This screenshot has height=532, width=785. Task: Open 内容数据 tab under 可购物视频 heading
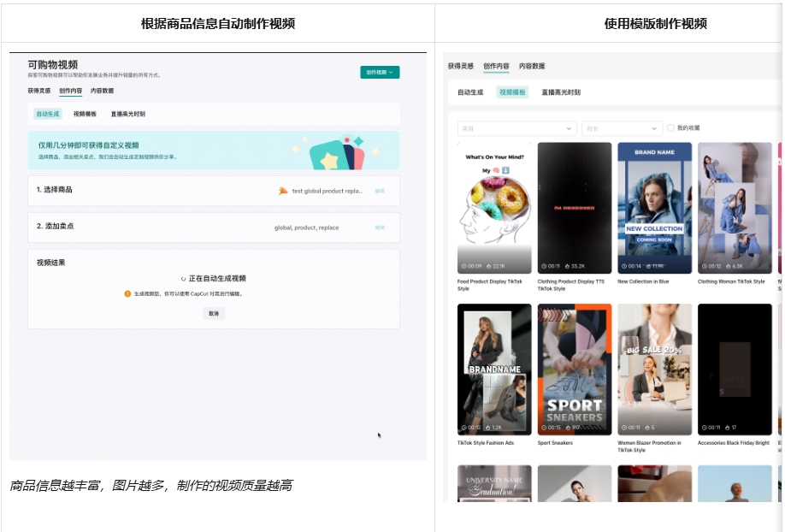[102, 91]
